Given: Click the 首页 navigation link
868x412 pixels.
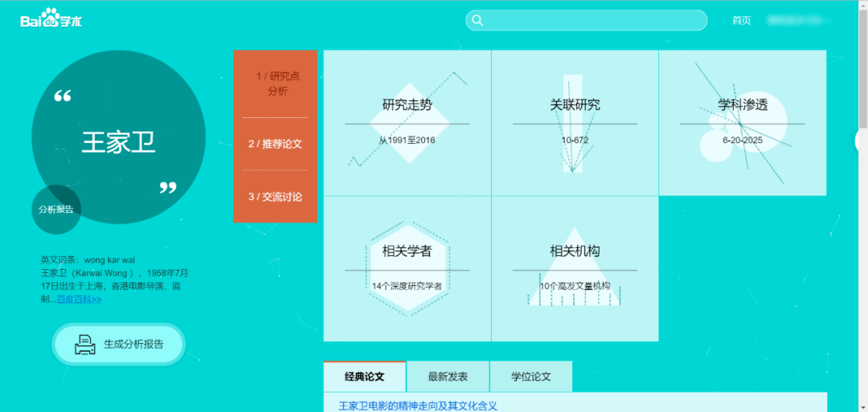Looking at the screenshot, I should tap(741, 20).
